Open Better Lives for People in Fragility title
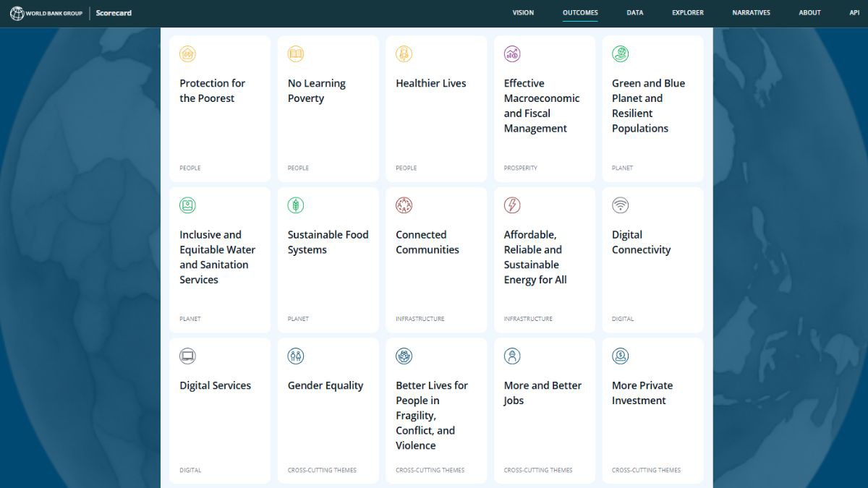The image size is (868, 488). pyautogui.click(x=432, y=416)
